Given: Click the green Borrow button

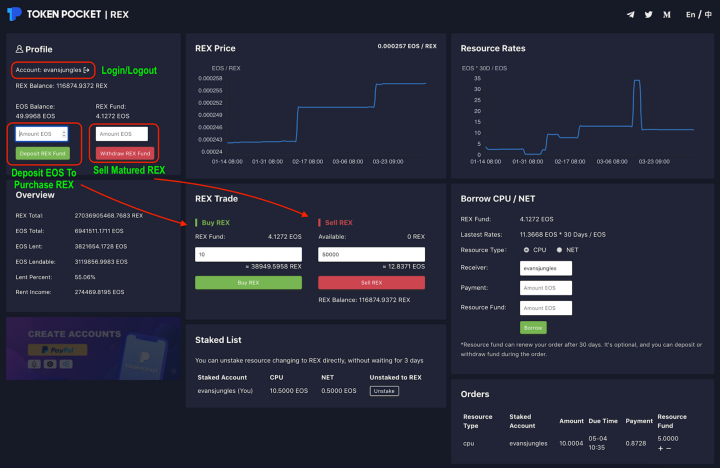Looking at the screenshot, I should 533,328.
